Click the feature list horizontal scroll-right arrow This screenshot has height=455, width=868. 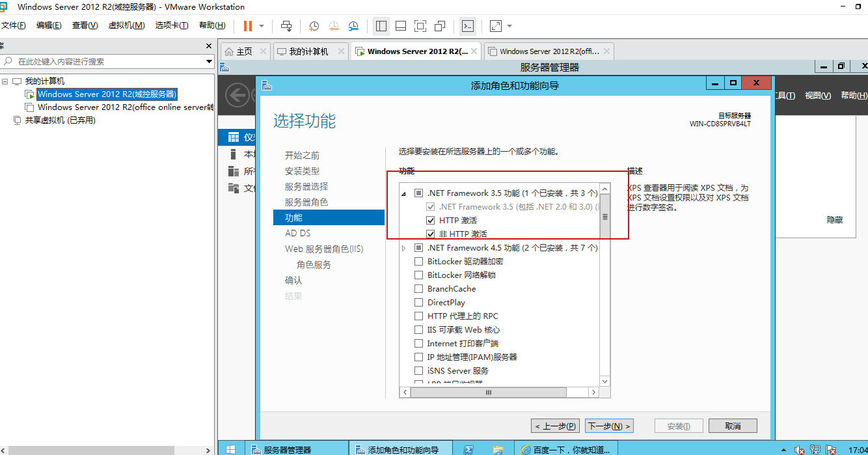594,392
